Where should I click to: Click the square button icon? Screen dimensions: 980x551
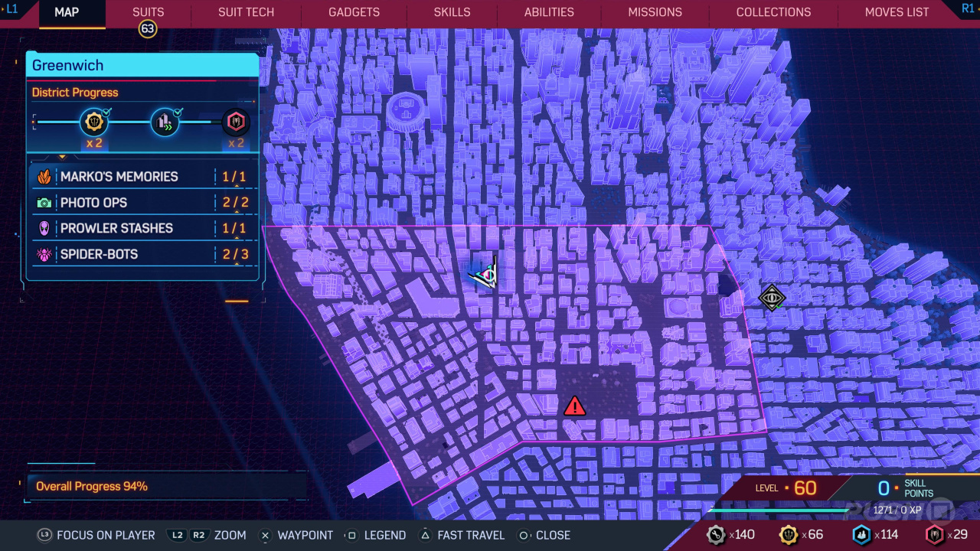point(351,536)
